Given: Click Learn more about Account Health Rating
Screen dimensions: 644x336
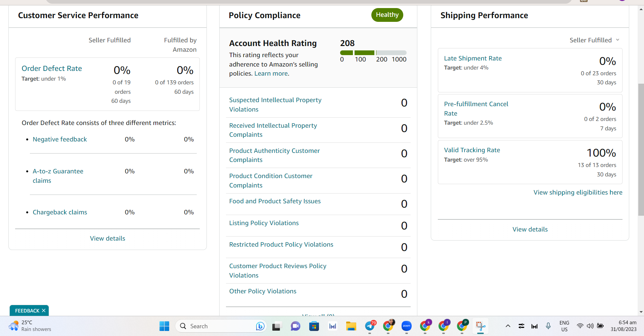Looking at the screenshot, I should [271, 73].
